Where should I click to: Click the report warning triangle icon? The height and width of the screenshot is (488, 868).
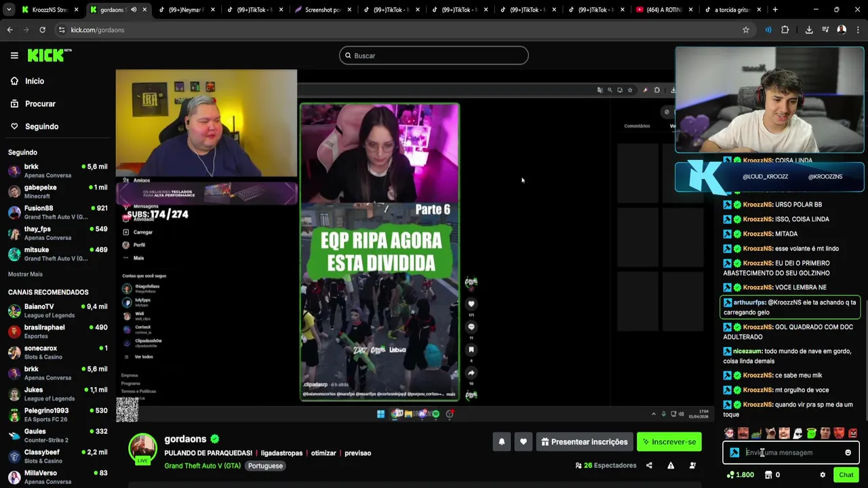671,466
